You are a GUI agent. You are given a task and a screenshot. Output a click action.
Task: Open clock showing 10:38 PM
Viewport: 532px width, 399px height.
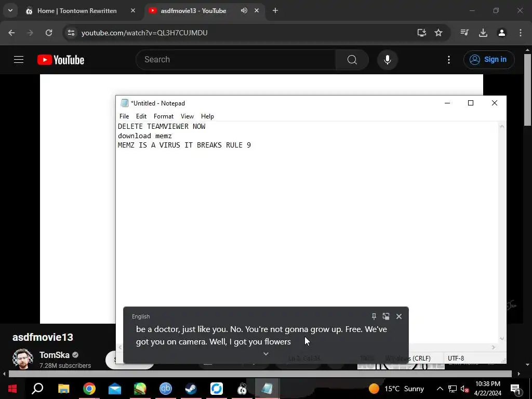tap(487, 389)
